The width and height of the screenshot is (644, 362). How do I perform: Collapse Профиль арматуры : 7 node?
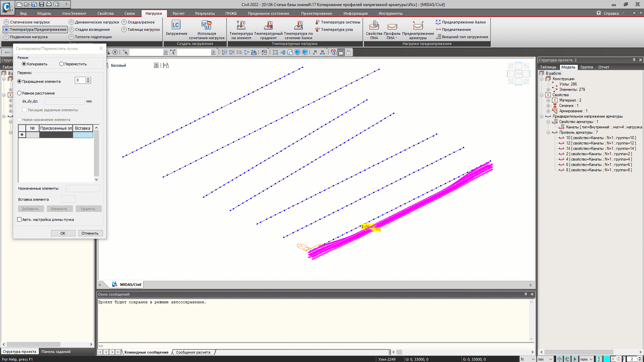(x=548, y=132)
